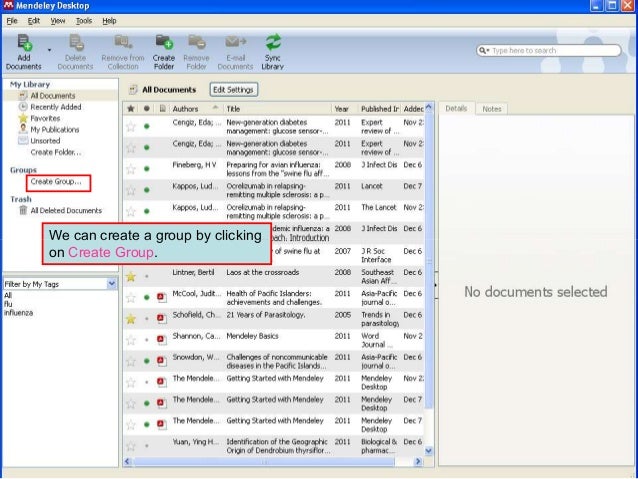Expand the Filter by My Tags dropdown
Screen dimensions: 638x479
[112, 284]
